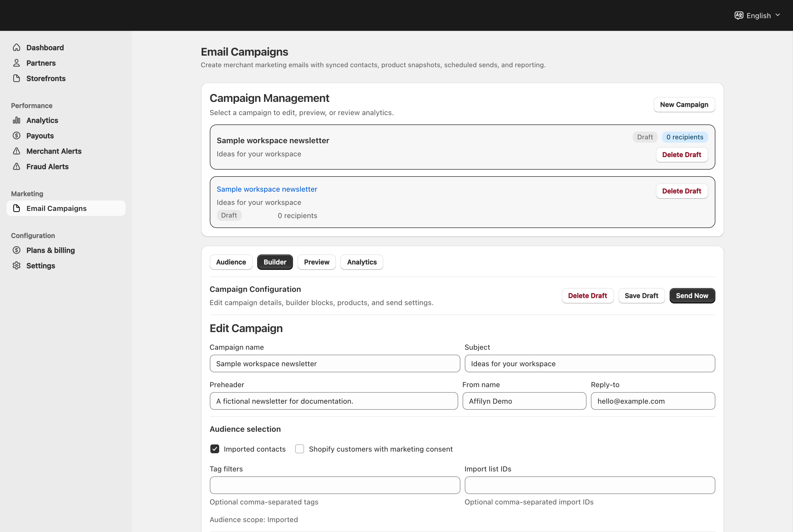The height and width of the screenshot is (532, 793).
Task: Click the Analytics bar chart icon
Action: click(x=16, y=120)
